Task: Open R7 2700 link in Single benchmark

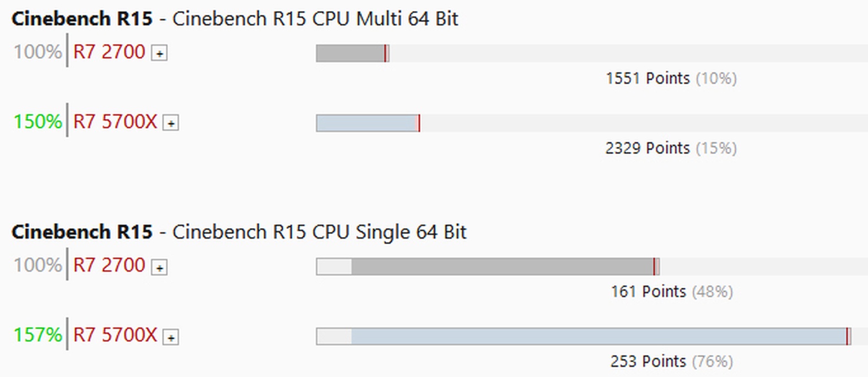Action: click(109, 265)
